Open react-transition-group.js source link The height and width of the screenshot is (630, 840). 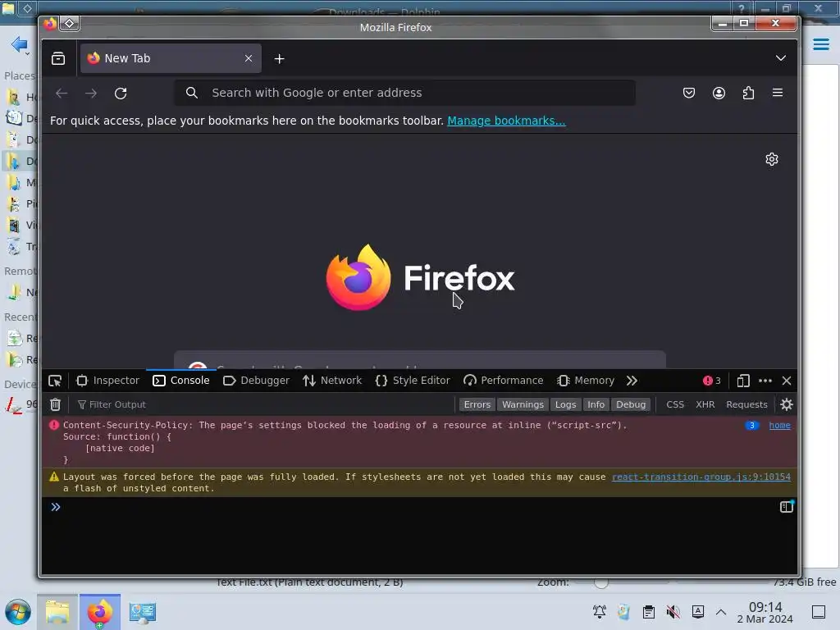701,477
